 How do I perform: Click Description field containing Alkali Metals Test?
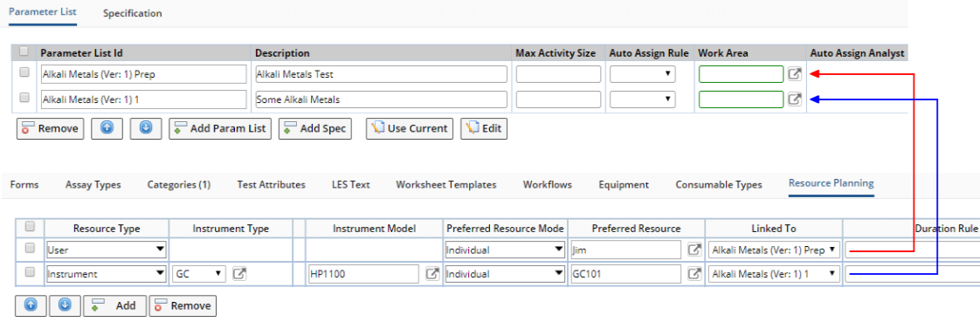point(381,74)
